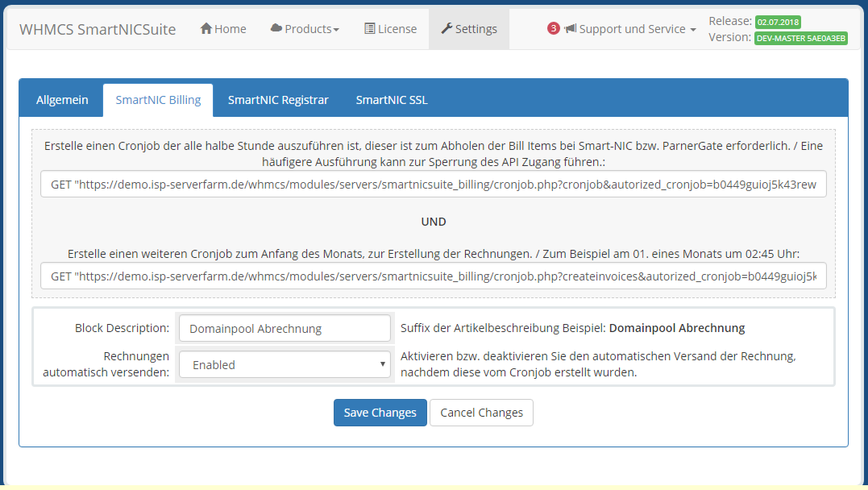The width and height of the screenshot is (868, 490).
Task: Click the createinvoices cronjob URL field
Action: tap(434, 276)
